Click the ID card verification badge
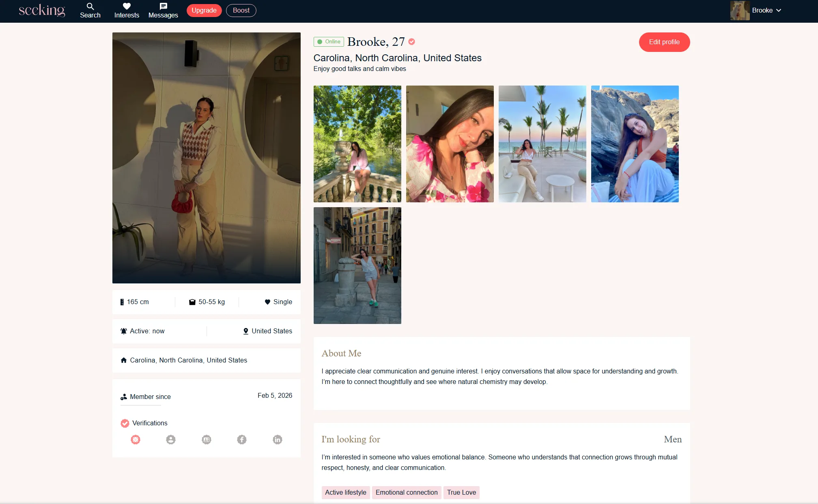The width and height of the screenshot is (818, 504). 207,440
